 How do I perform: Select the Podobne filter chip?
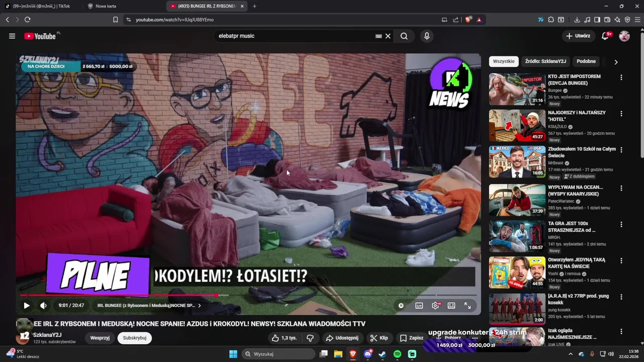(586, 61)
